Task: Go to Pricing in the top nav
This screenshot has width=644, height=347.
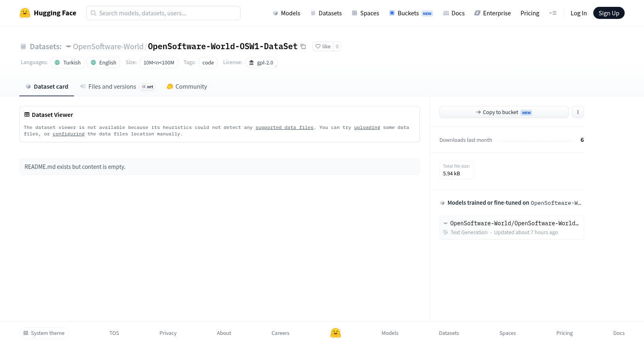Action: pos(530,13)
